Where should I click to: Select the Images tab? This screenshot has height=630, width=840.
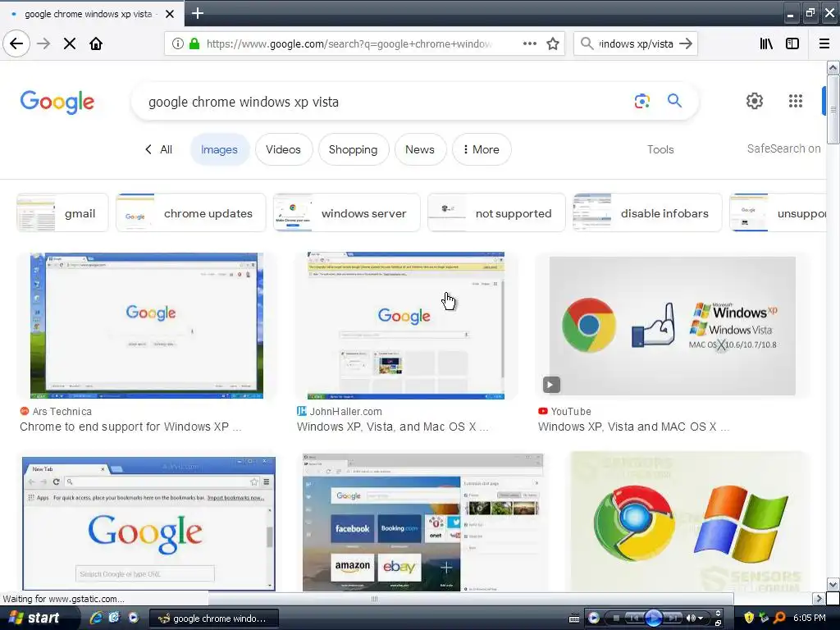click(x=219, y=149)
